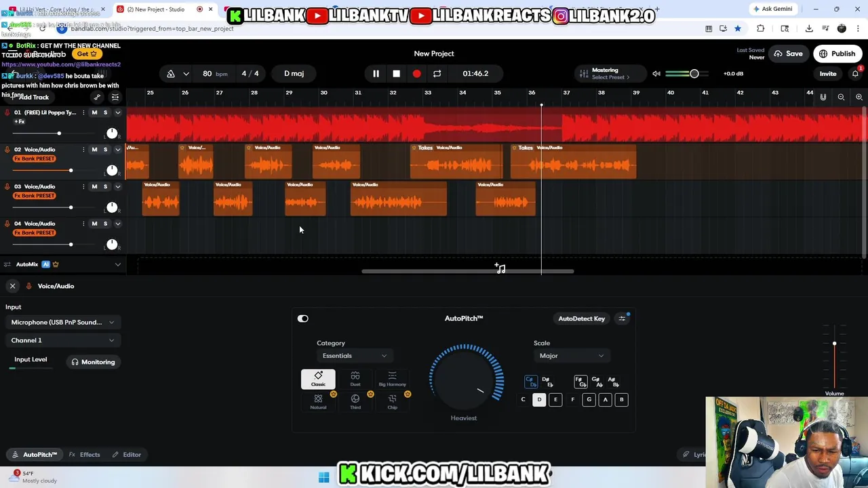Viewport: 868px width, 488px height.
Task: Toggle the loop cycle button
Action: pos(437,73)
